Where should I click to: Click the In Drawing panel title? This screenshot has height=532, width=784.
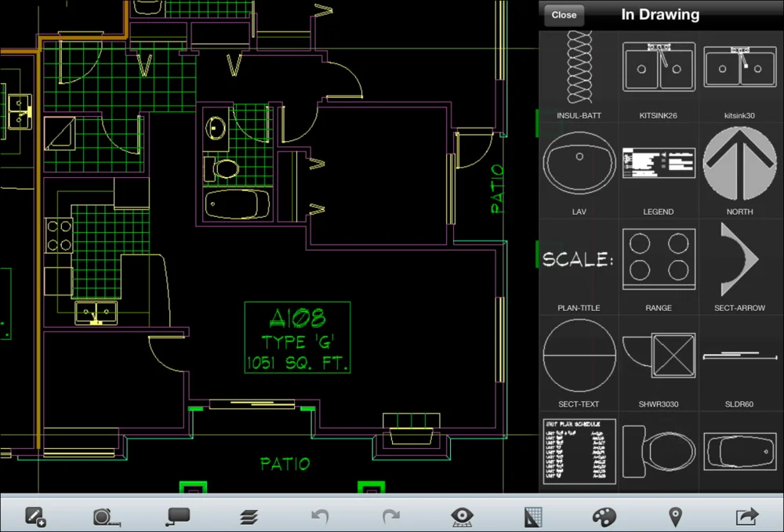tap(660, 14)
